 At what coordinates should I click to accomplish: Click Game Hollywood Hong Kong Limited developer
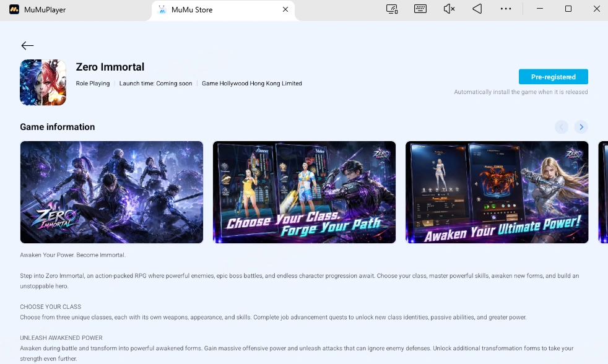(x=251, y=84)
